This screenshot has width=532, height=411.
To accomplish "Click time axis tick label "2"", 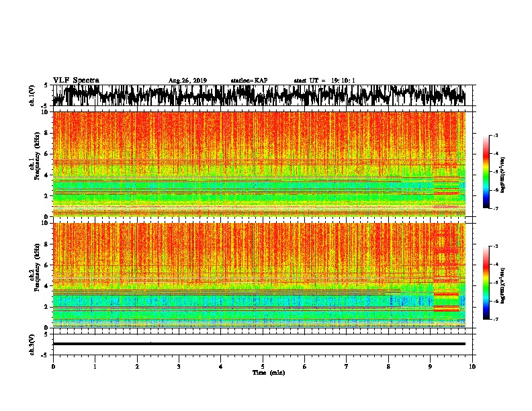I will pyautogui.click(x=137, y=367).
